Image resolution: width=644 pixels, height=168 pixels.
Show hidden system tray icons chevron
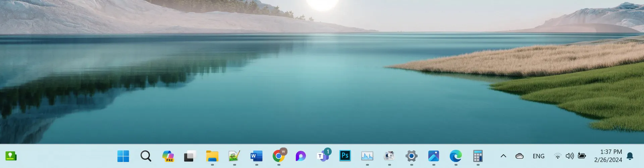point(503,156)
